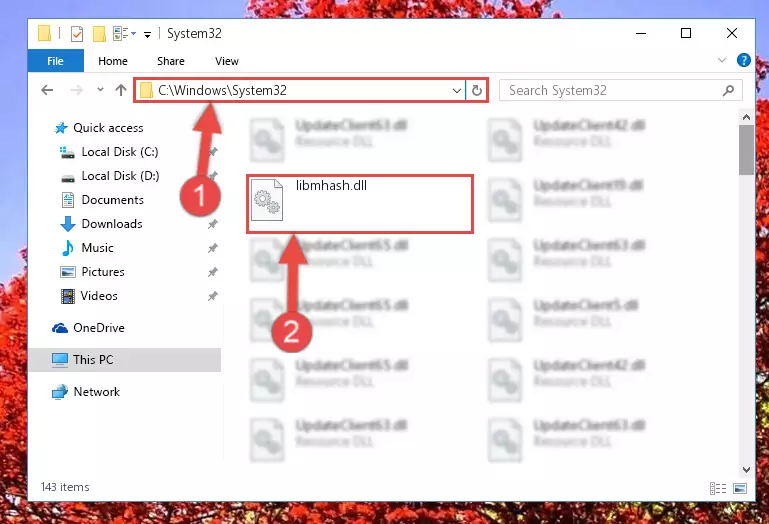769x524 pixels.
Task: Open the Videos folder in the sidebar
Action: click(99, 296)
